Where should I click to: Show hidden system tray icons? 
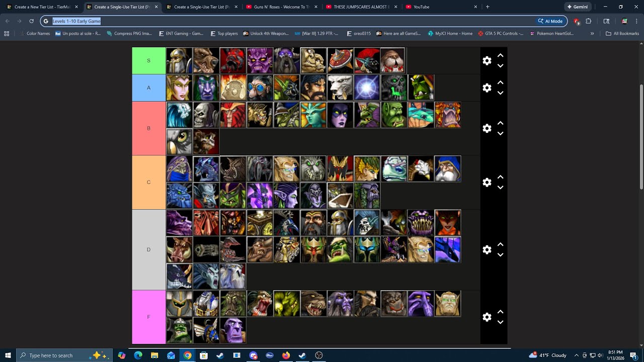[577, 355]
